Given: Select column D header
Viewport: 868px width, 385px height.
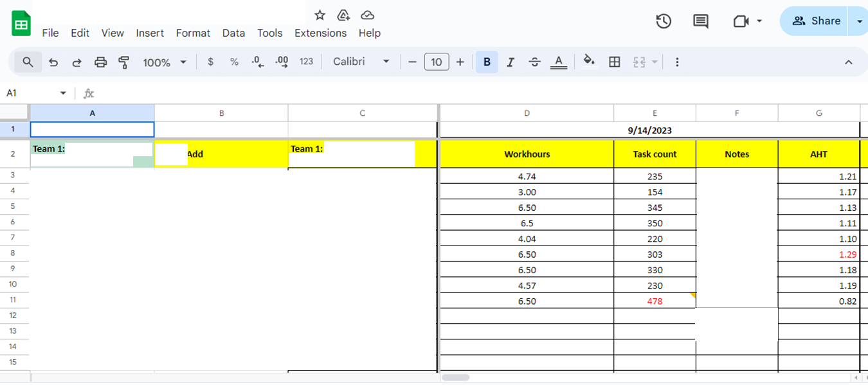Looking at the screenshot, I should coord(527,113).
